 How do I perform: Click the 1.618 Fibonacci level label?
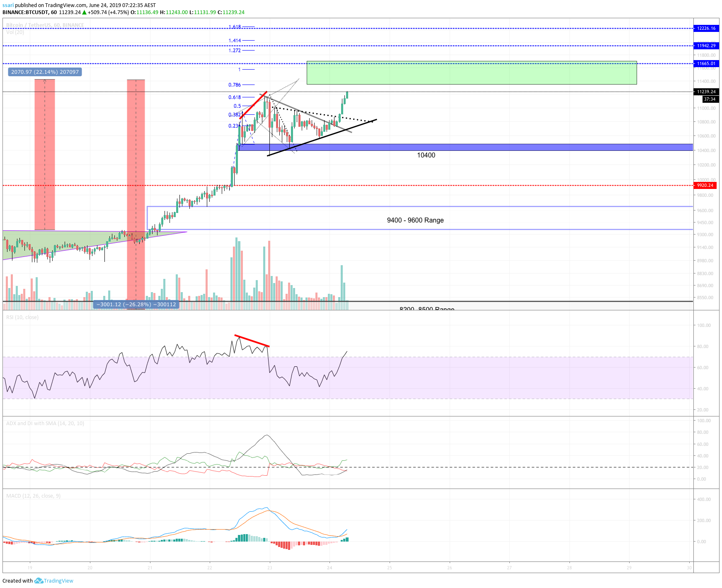(235, 27)
